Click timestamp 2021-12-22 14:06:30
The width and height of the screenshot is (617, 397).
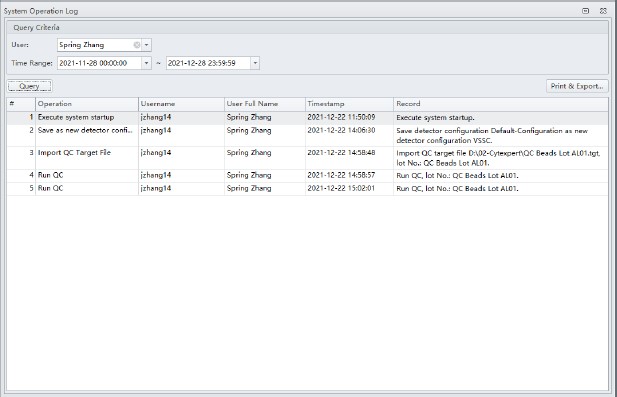coord(341,130)
